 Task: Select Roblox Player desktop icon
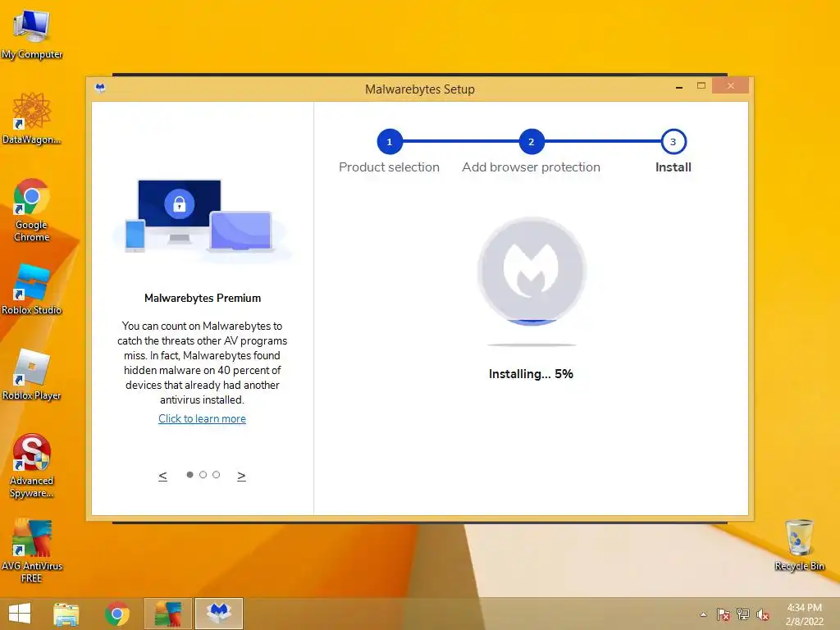pyautogui.click(x=32, y=374)
